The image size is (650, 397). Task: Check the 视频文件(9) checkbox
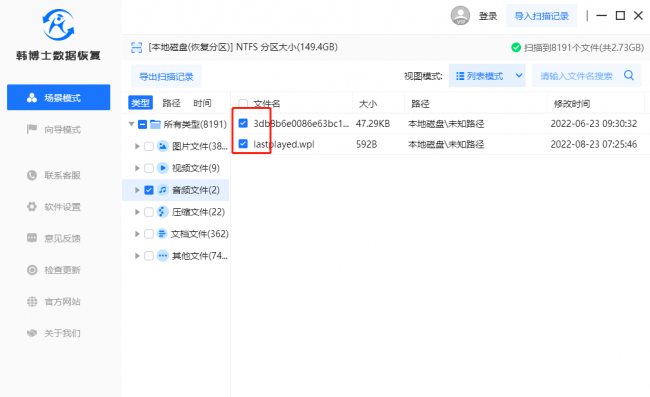[149, 168]
